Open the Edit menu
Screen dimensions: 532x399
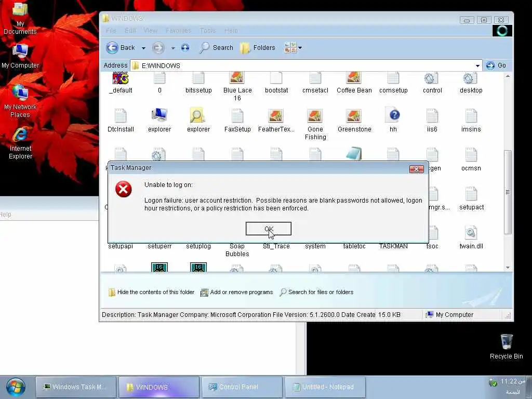pos(130,31)
